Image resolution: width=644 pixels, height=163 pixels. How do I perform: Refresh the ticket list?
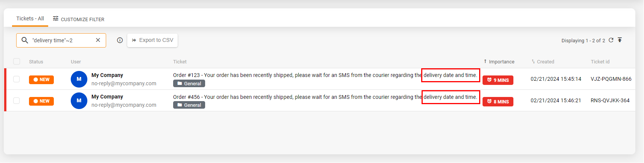tap(611, 40)
